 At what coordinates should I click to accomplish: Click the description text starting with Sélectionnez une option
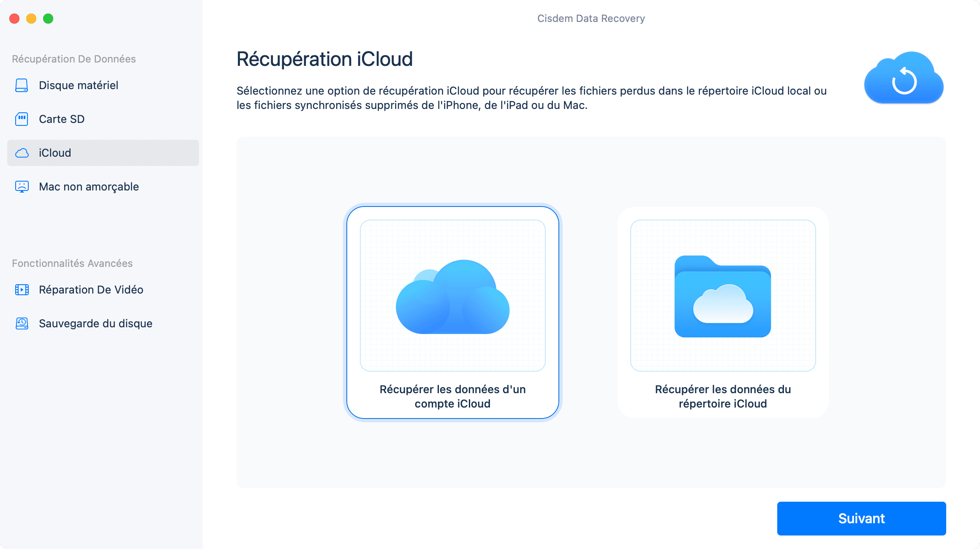pos(531,98)
